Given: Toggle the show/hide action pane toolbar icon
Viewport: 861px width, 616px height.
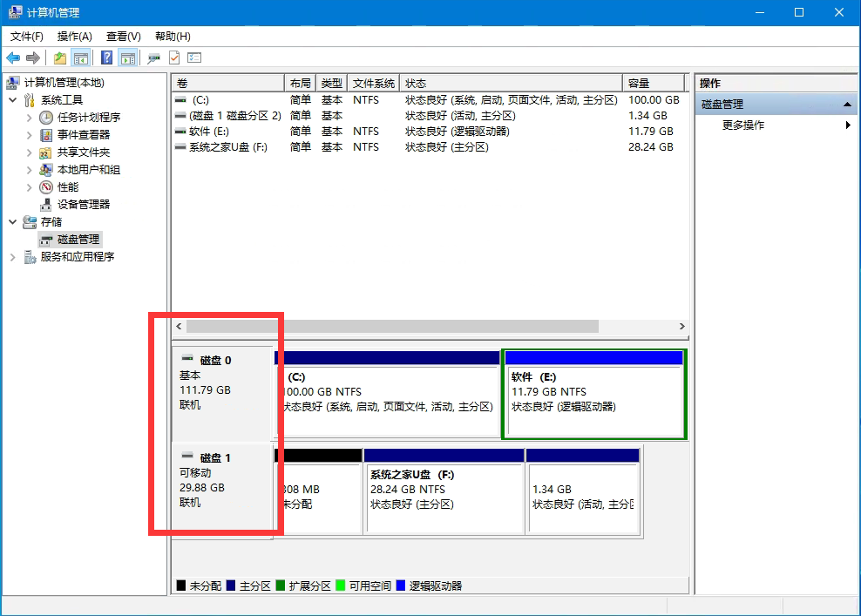Looking at the screenshot, I should pyautogui.click(x=127, y=58).
